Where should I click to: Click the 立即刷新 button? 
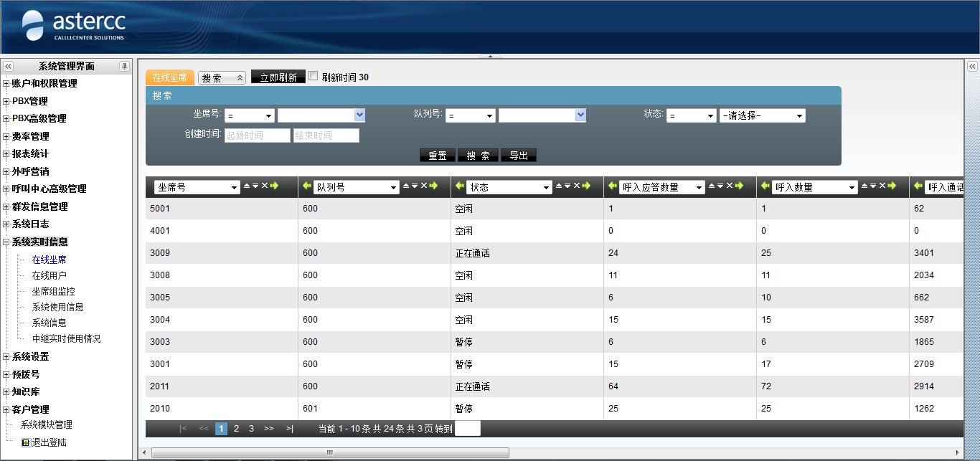(x=278, y=77)
